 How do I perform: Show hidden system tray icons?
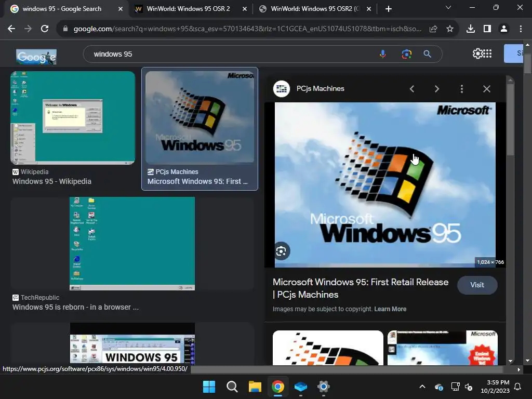click(422, 387)
